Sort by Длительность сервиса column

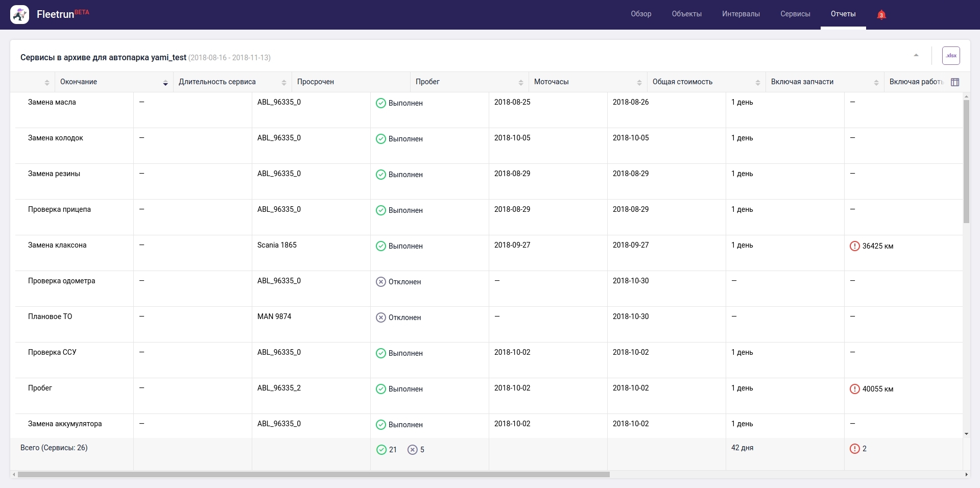click(x=283, y=83)
